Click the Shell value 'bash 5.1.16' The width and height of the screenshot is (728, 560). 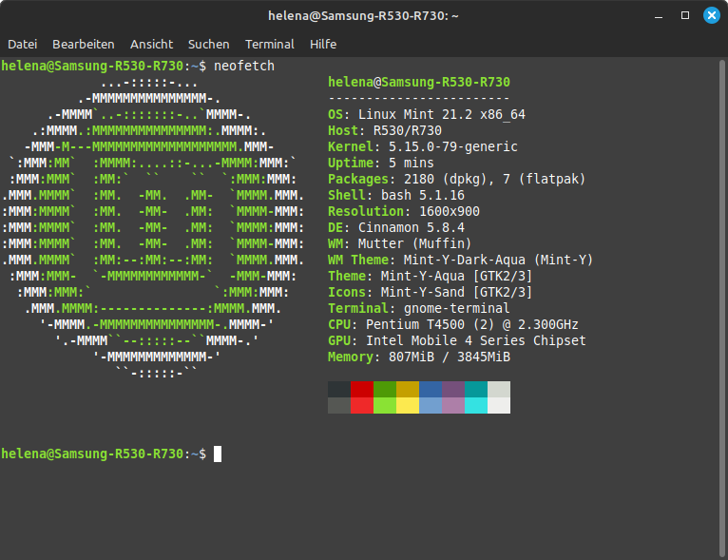click(x=423, y=195)
